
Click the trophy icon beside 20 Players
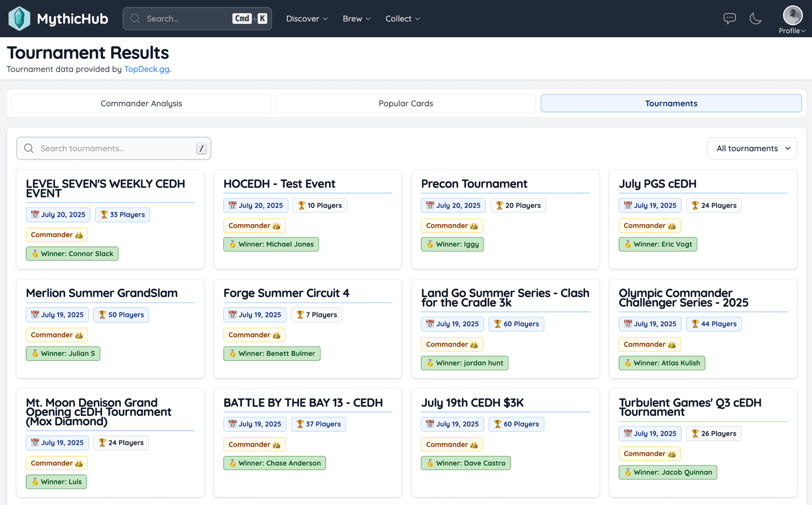coord(499,205)
